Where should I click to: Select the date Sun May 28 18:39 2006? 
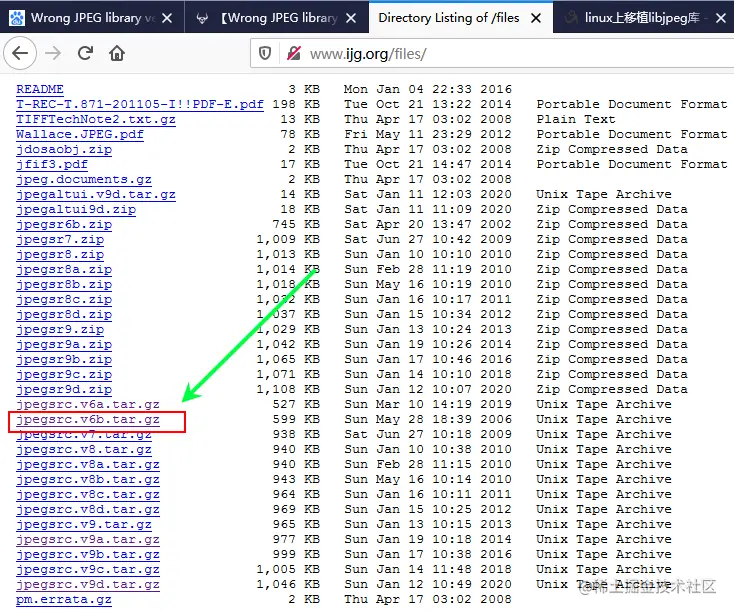[428, 419]
